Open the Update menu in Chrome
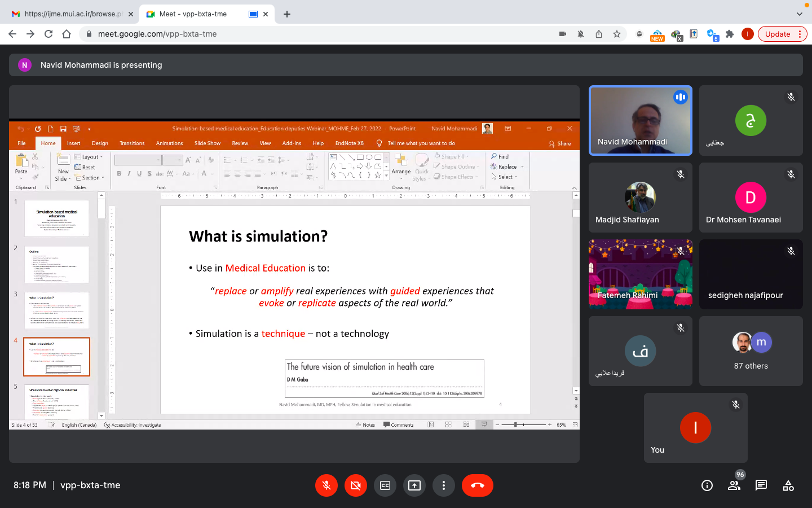The width and height of the screenshot is (812, 508). [782, 34]
